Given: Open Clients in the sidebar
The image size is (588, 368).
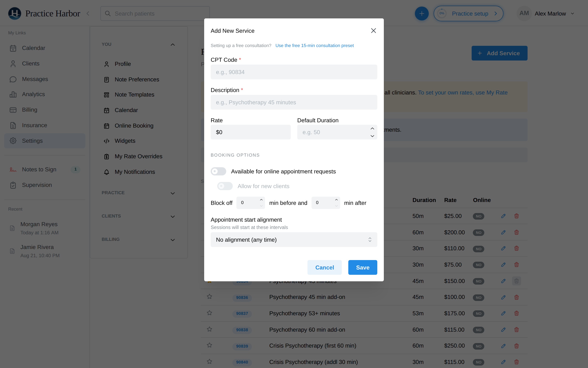Looking at the screenshot, I should (x=45, y=64).
